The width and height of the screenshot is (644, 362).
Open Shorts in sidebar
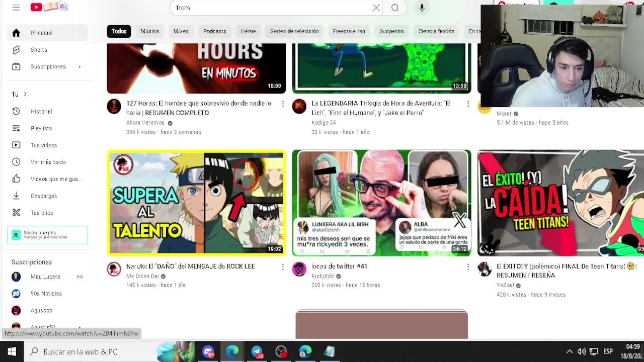pos(48,50)
